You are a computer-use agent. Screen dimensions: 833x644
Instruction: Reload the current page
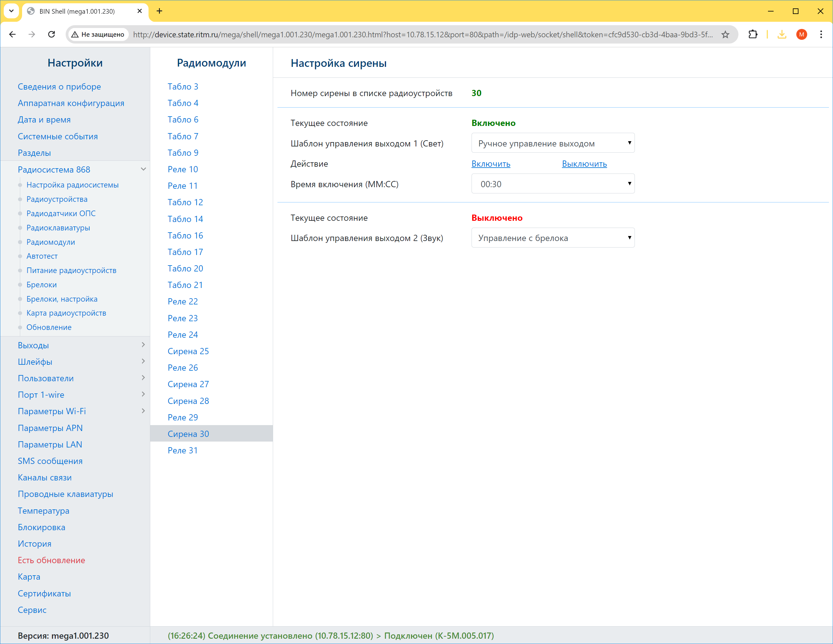point(52,34)
